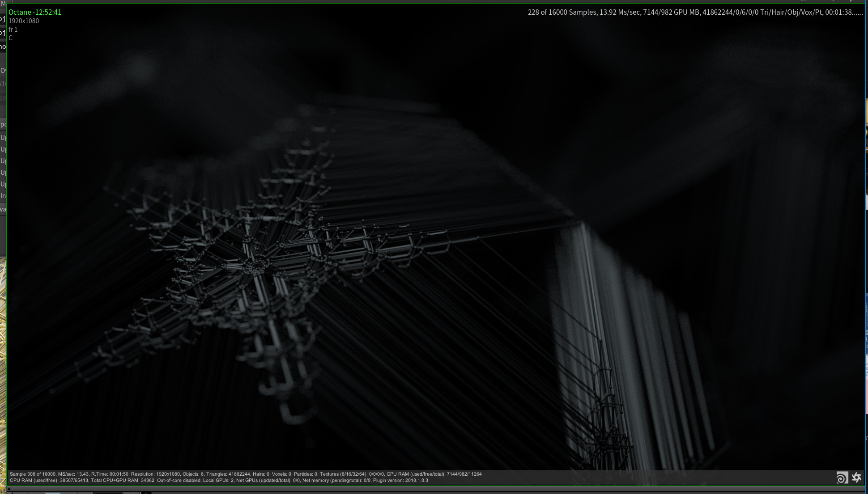Image resolution: width=868 pixels, height=494 pixels.
Task: Click the 'fr 1' frame indicator
Action: (x=13, y=30)
